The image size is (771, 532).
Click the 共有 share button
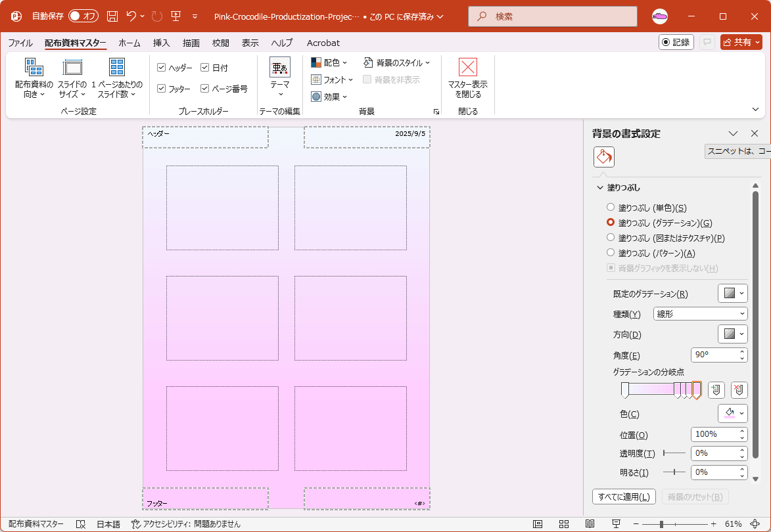click(x=741, y=42)
